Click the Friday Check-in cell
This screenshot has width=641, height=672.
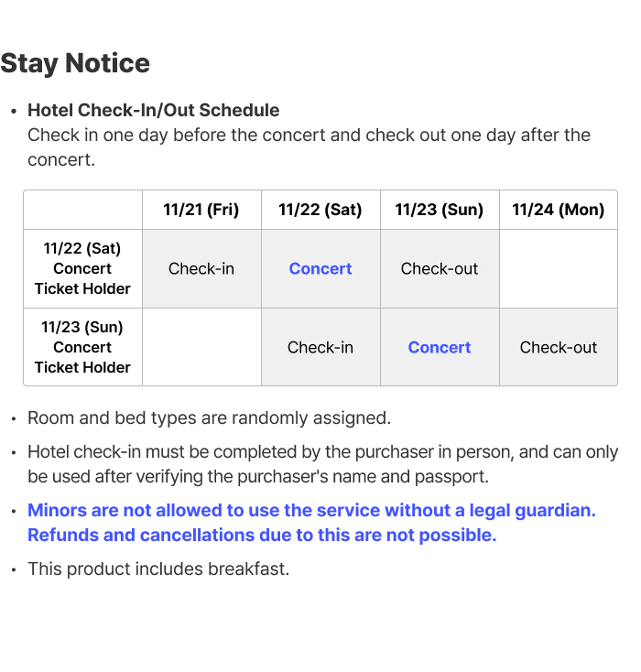click(x=201, y=269)
